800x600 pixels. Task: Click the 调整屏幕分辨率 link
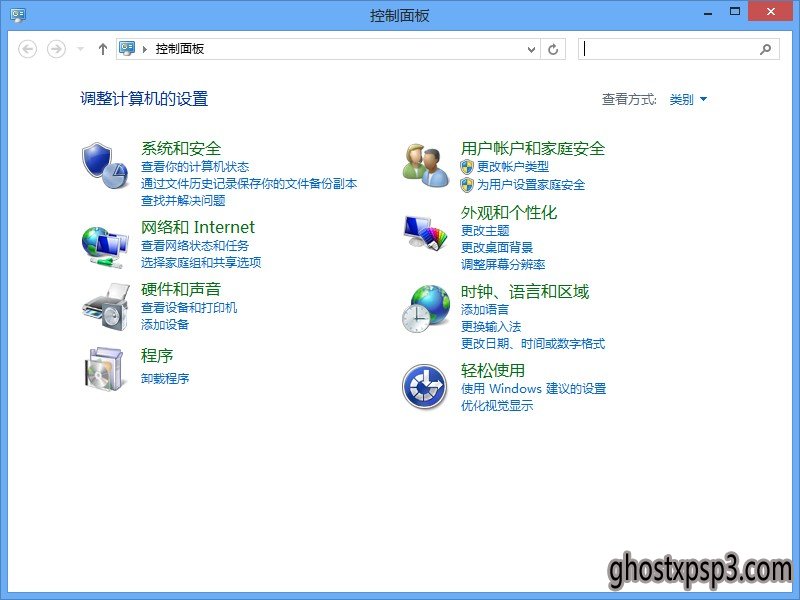click(503, 264)
